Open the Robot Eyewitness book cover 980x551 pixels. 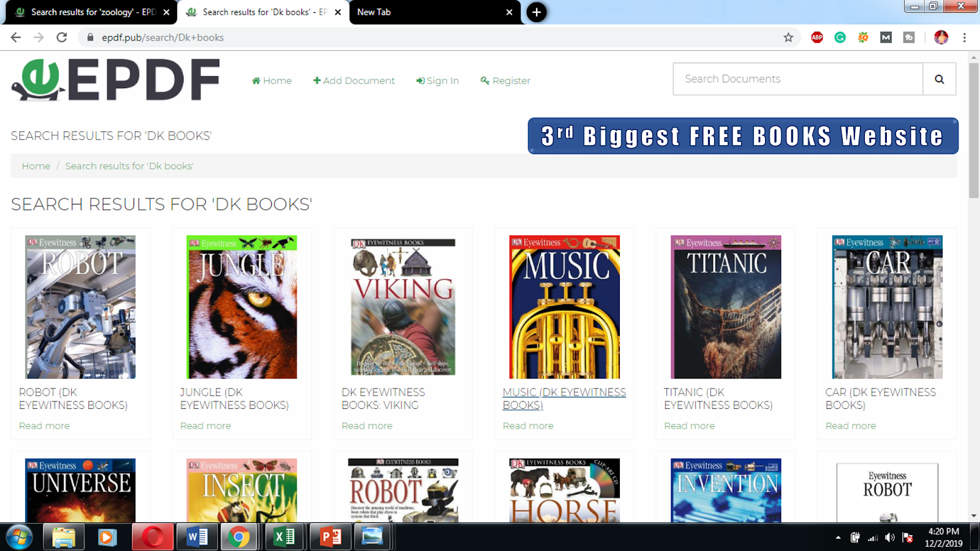(80, 307)
